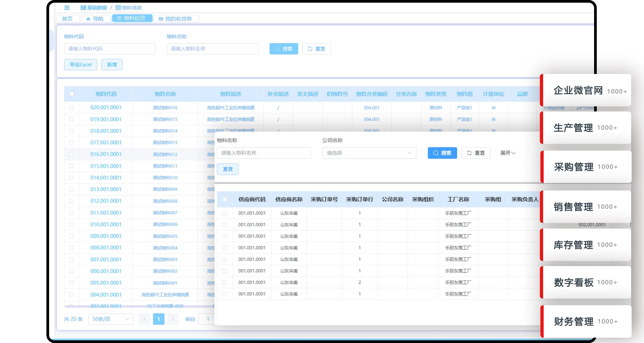Open the 50条/页 page size dropdown
Image resolution: width=644 pixels, height=343 pixels.
[x=111, y=319]
